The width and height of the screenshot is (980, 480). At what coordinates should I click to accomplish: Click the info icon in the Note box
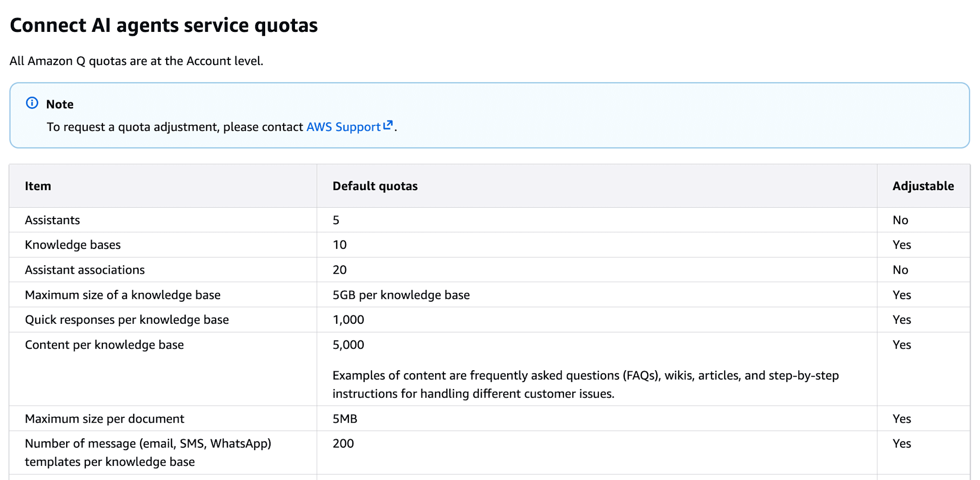pos(32,103)
